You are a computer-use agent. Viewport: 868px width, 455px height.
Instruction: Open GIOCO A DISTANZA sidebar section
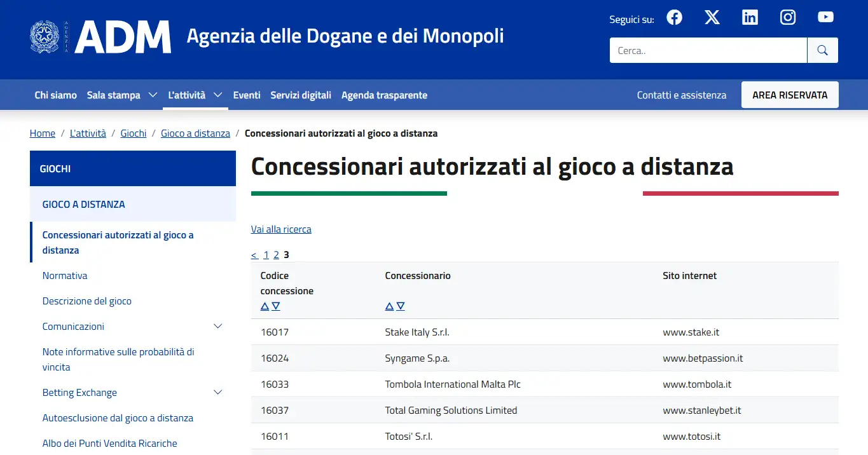pyautogui.click(x=133, y=204)
